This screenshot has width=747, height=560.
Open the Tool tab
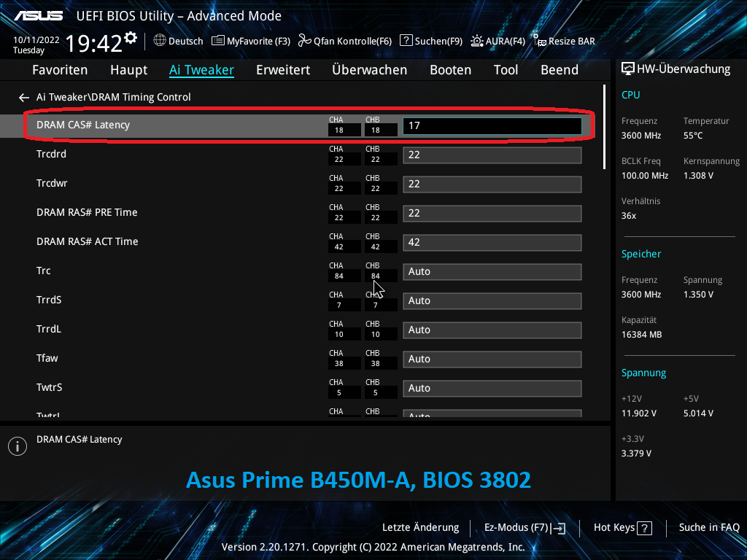(506, 70)
